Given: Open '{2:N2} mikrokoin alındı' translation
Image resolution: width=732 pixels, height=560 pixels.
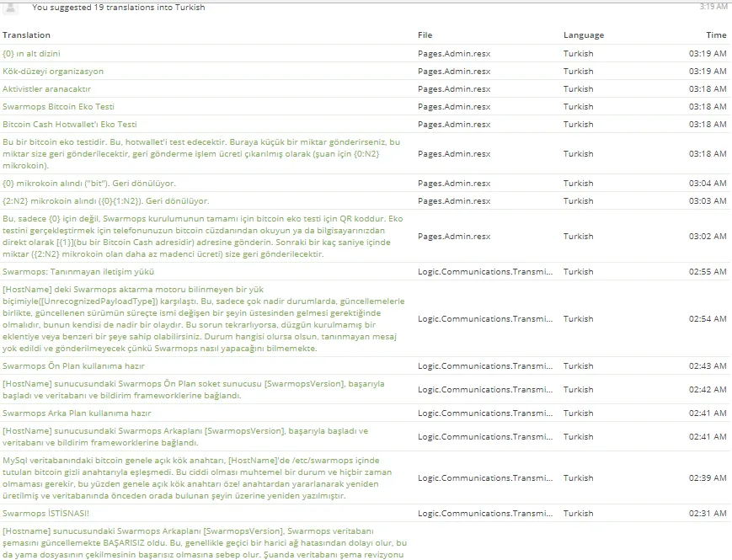Looking at the screenshot, I should coord(105,201).
